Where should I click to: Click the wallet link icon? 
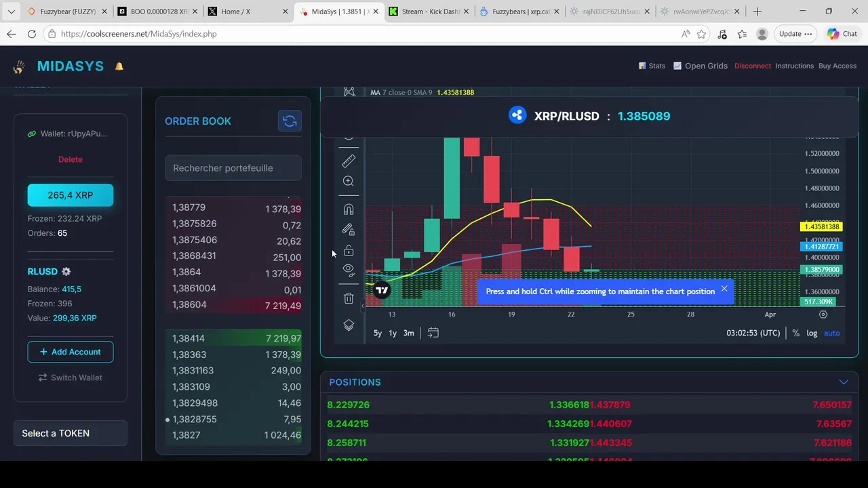tap(32, 134)
